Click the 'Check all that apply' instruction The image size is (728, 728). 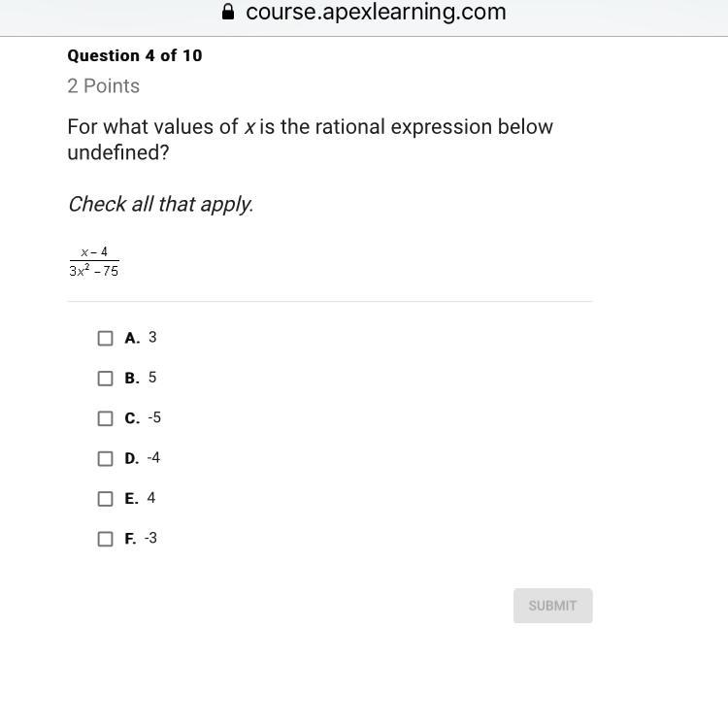point(160,204)
